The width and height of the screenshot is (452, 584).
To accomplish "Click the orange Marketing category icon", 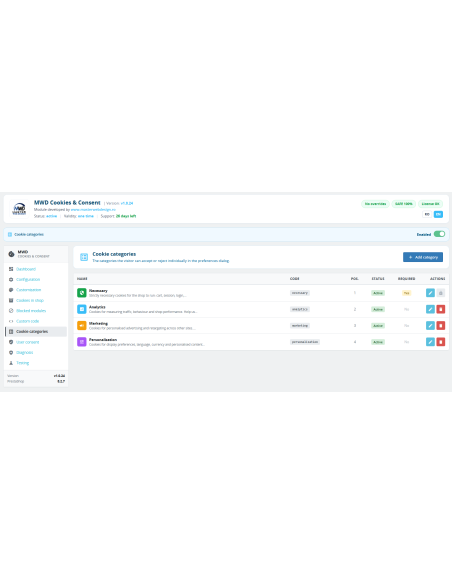I will [x=82, y=326].
